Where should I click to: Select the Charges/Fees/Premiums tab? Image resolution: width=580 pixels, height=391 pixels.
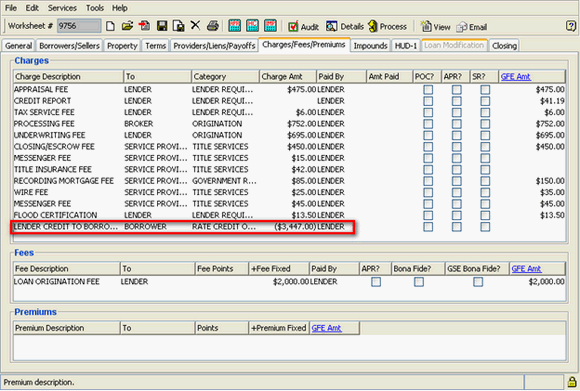click(304, 45)
